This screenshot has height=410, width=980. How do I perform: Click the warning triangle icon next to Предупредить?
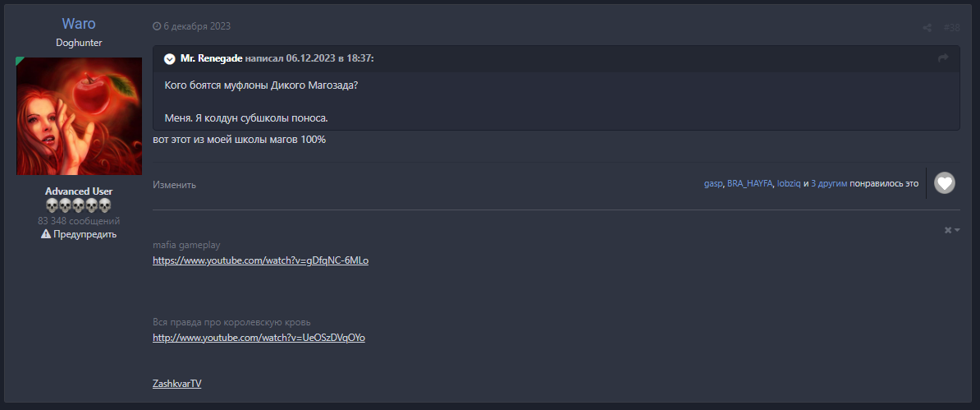(x=46, y=234)
